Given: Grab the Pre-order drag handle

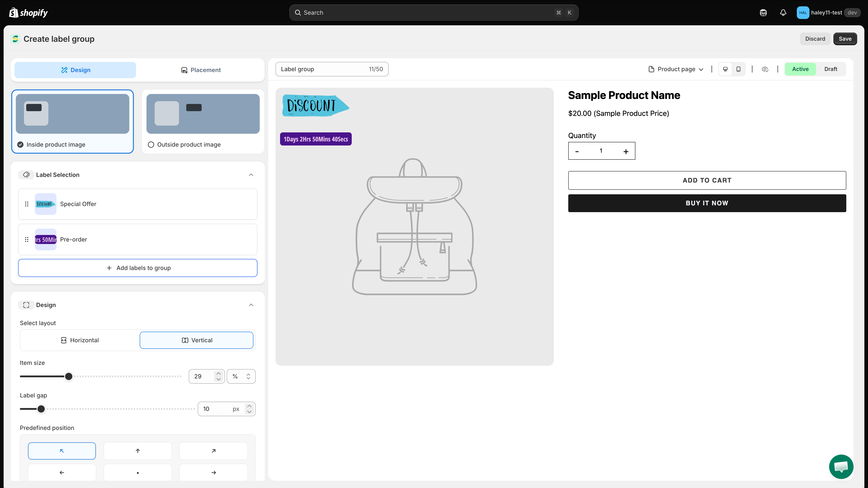Looking at the screenshot, I should (27, 239).
